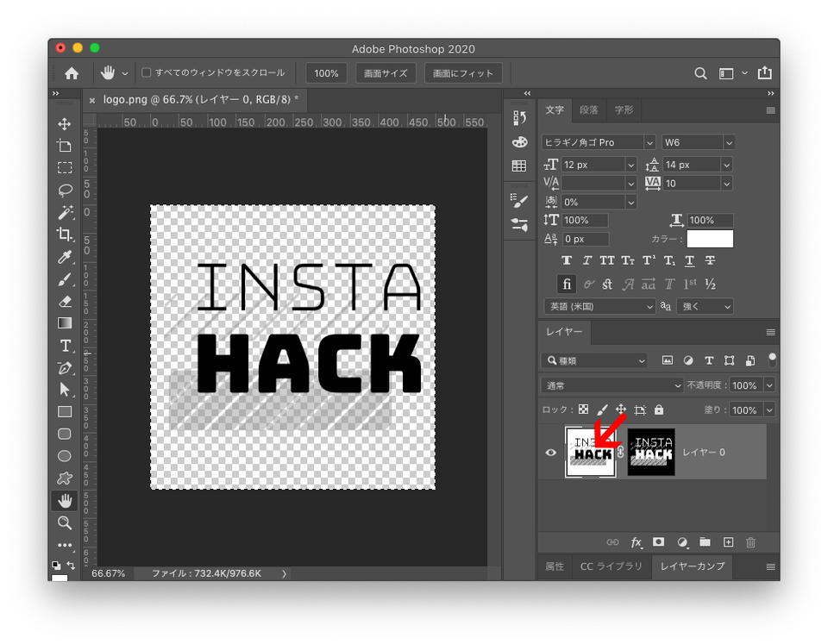
Task: Click the share export icon
Action: (x=765, y=72)
